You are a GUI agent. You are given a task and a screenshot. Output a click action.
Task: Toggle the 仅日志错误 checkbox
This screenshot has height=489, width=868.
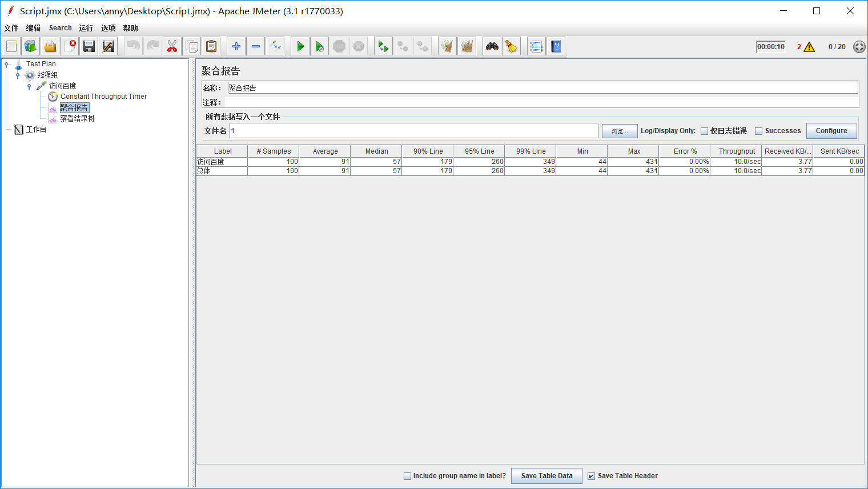[x=704, y=131]
